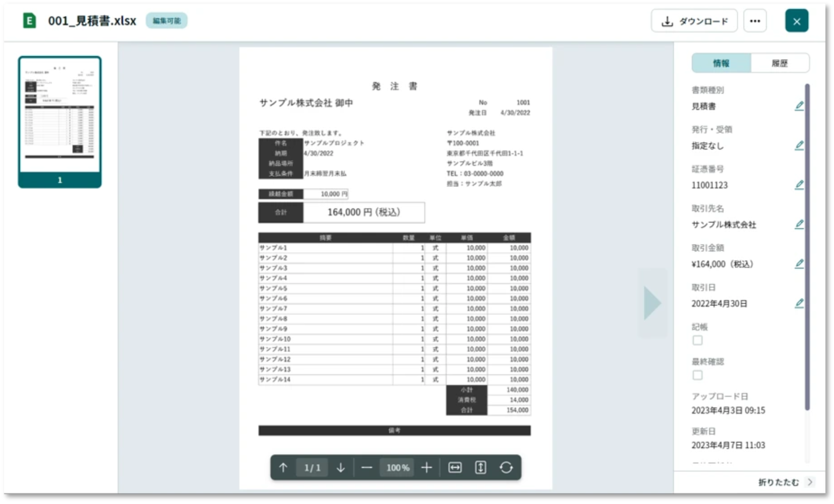Click the next page down arrow
The height and width of the screenshot is (504, 834).
341,467
